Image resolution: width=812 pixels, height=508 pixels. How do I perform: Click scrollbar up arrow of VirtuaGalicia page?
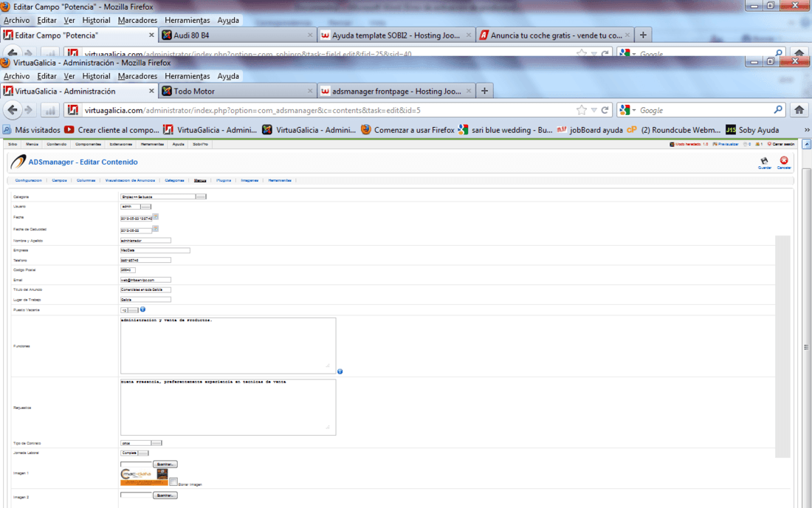(806, 145)
